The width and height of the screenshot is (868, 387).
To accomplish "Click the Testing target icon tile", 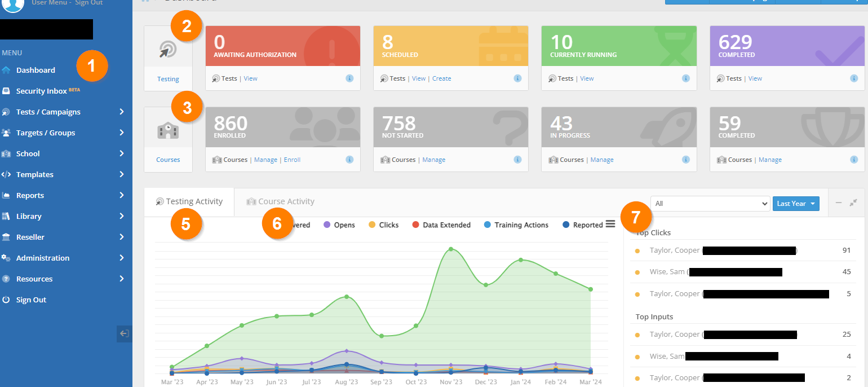I will 168,51.
